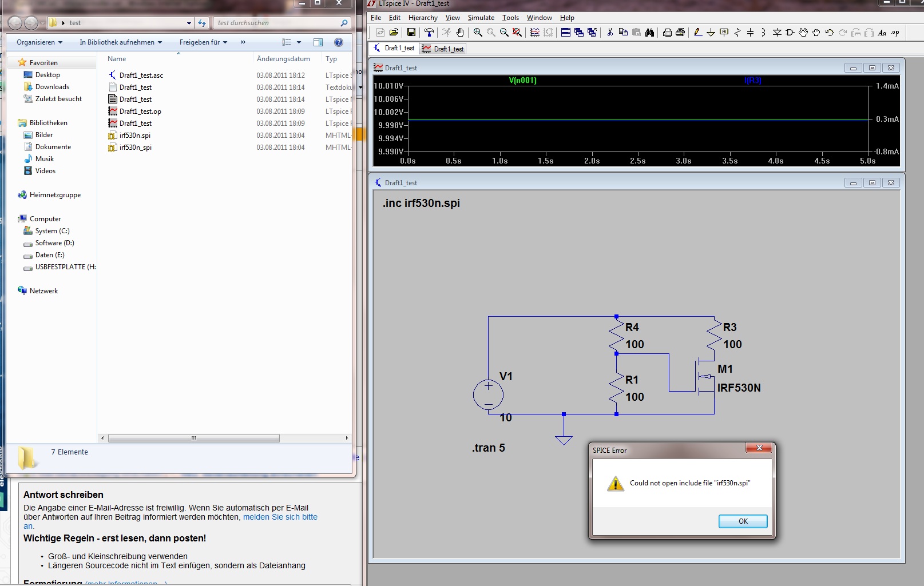Print using the printer icon
The height and width of the screenshot is (586, 924).
click(680, 33)
